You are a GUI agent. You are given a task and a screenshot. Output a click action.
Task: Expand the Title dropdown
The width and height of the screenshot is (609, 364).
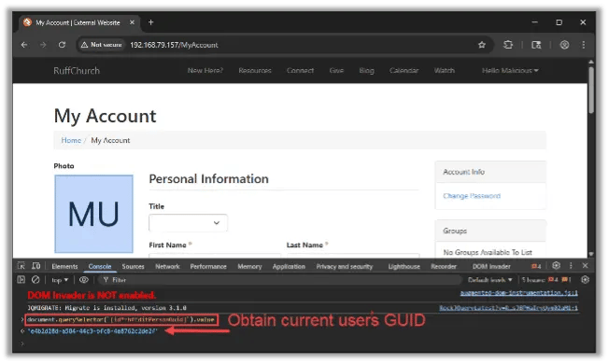[188, 223]
